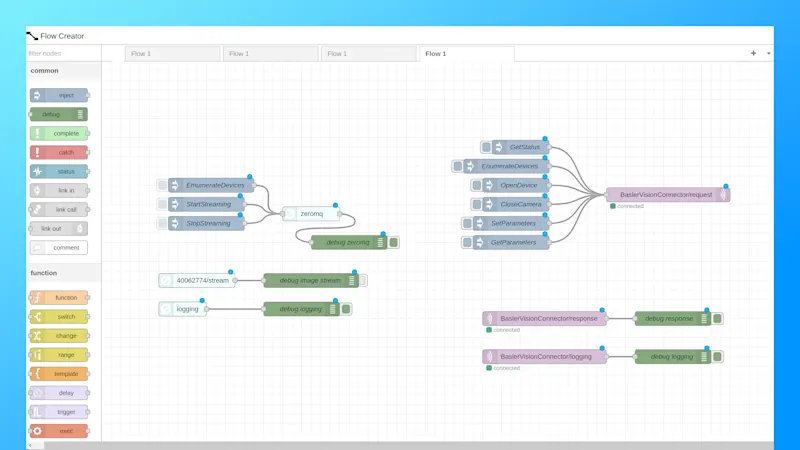Click the filter nodes search field
The image size is (800, 450).
[x=62, y=54]
